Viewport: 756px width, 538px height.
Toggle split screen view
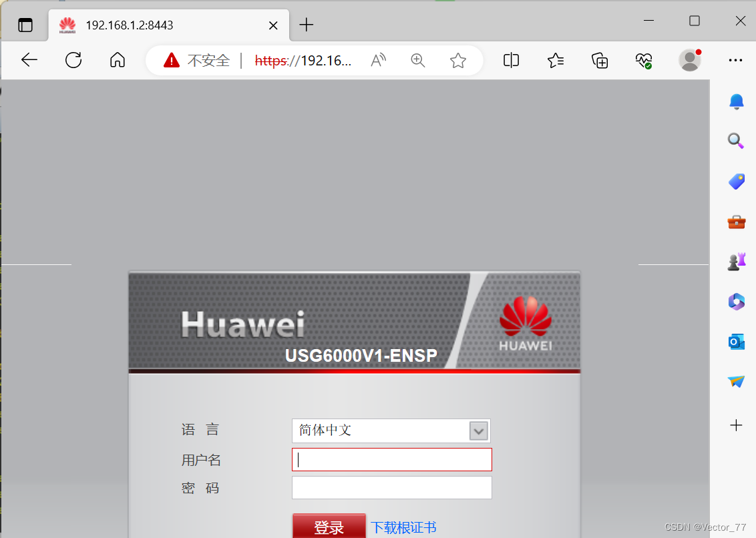(511, 60)
